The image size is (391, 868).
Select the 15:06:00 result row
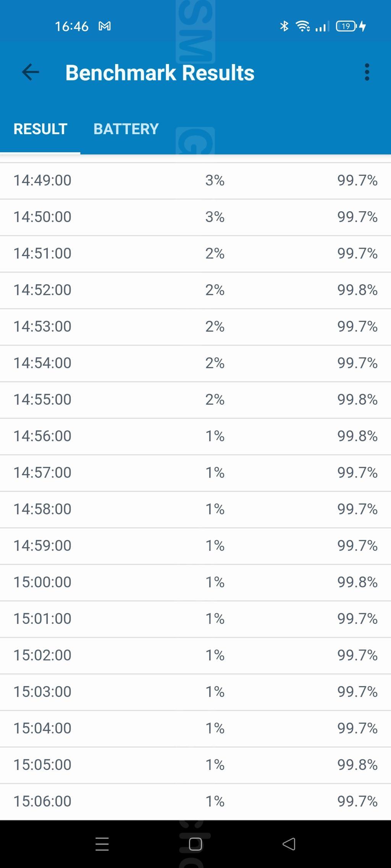point(195,801)
